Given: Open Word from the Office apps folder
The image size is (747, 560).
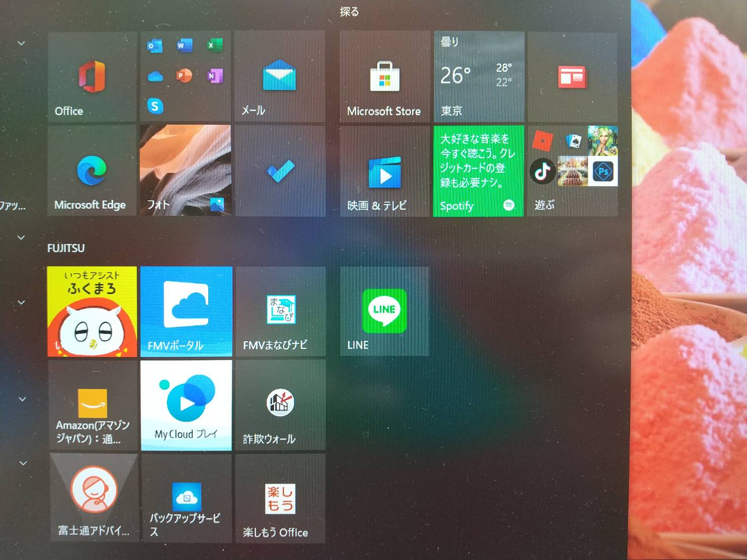Looking at the screenshot, I should tap(184, 46).
